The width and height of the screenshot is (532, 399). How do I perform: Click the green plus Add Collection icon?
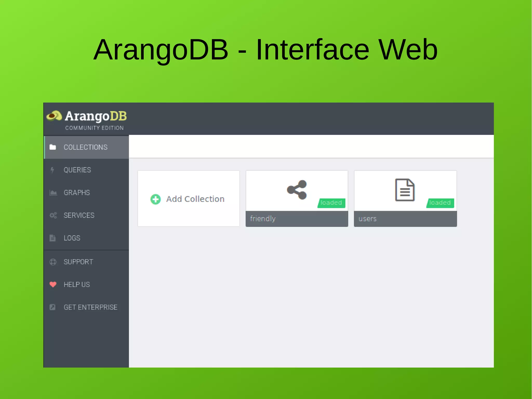pyautogui.click(x=156, y=199)
